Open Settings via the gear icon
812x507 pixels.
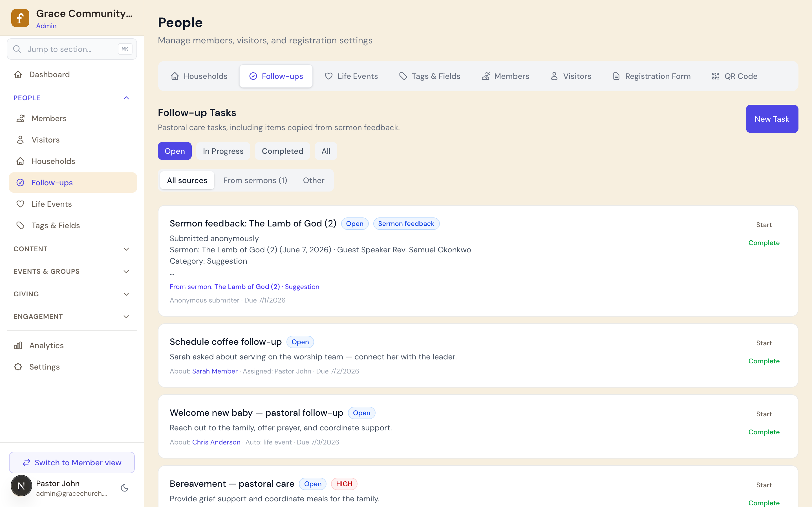point(18,367)
